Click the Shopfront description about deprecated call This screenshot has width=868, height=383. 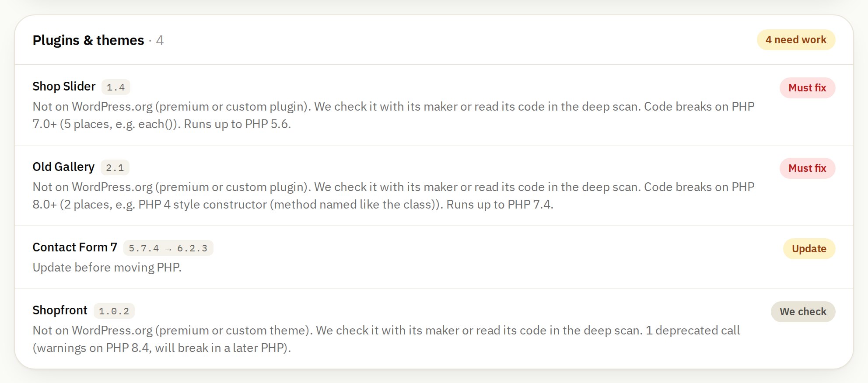click(386, 339)
